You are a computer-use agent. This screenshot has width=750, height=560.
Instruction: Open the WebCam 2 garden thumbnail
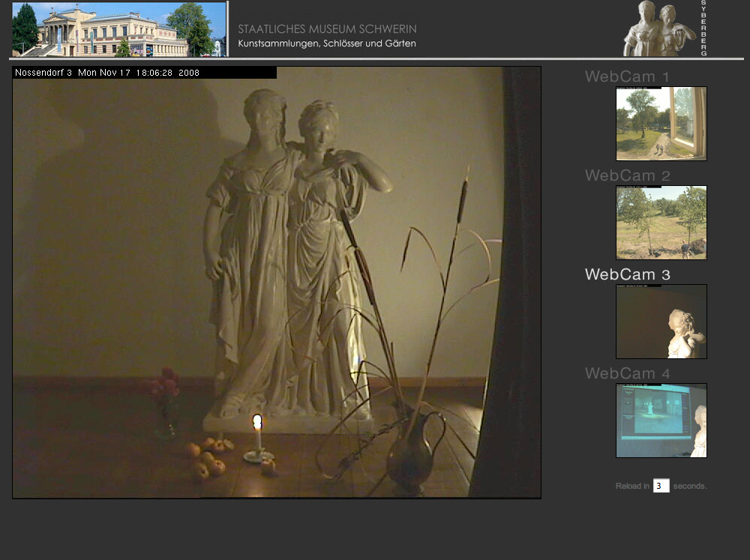661,223
